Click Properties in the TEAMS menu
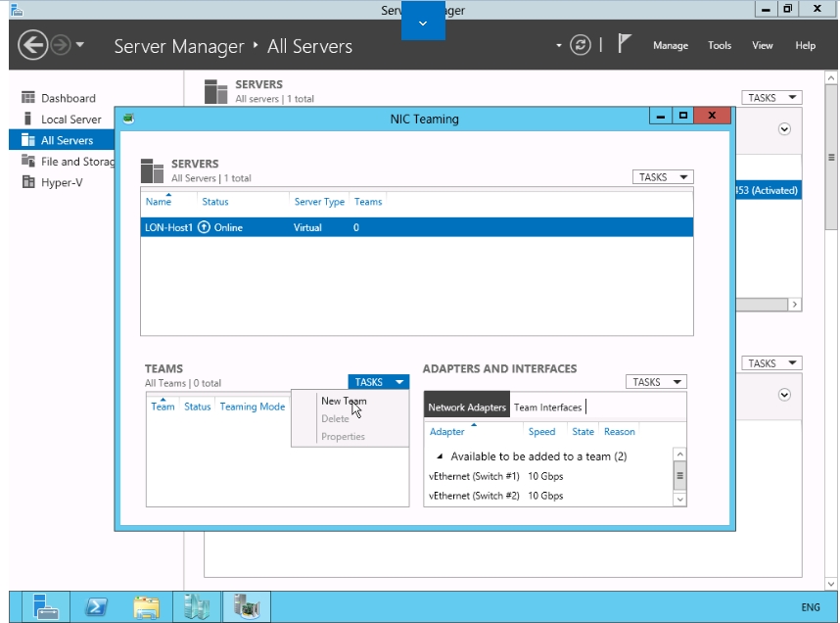840x623 pixels. [x=343, y=437]
